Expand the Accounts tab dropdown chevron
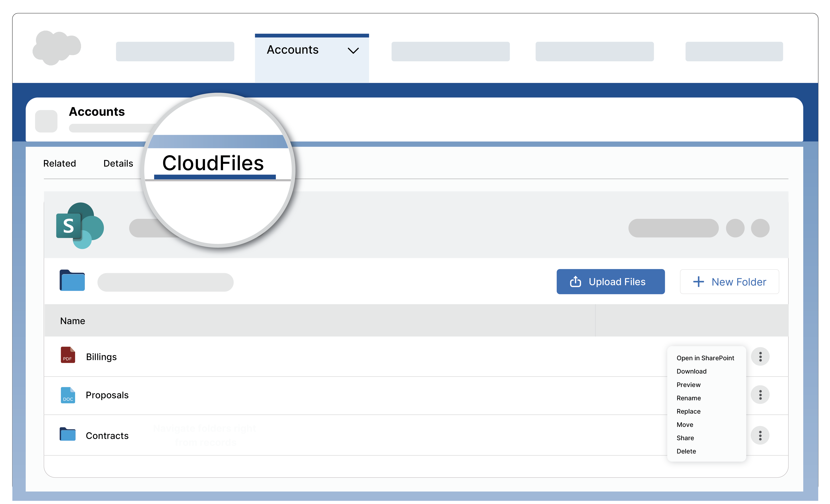 coord(353,51)
